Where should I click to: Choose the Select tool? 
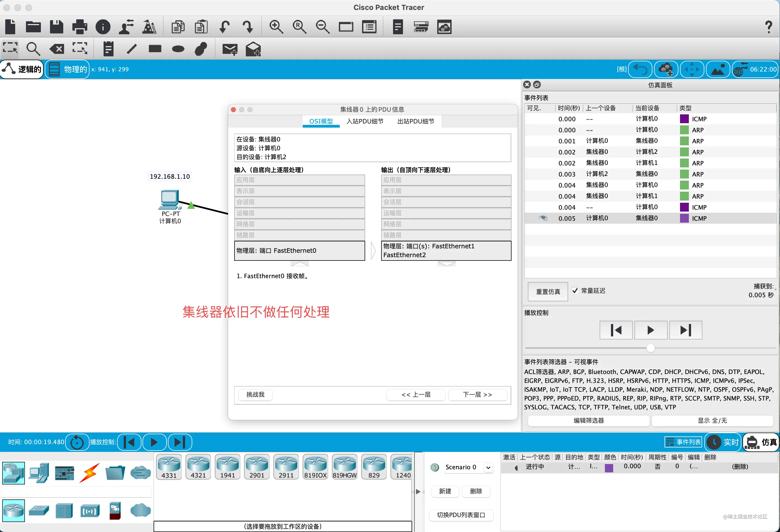coord(10,49)
